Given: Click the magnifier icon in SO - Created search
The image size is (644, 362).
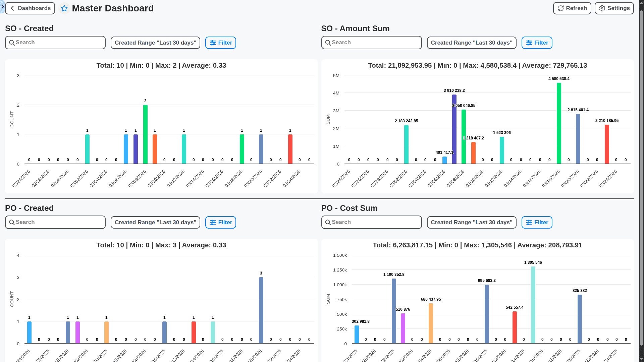Looking at the screenshot, I should (x=12, y=43).
